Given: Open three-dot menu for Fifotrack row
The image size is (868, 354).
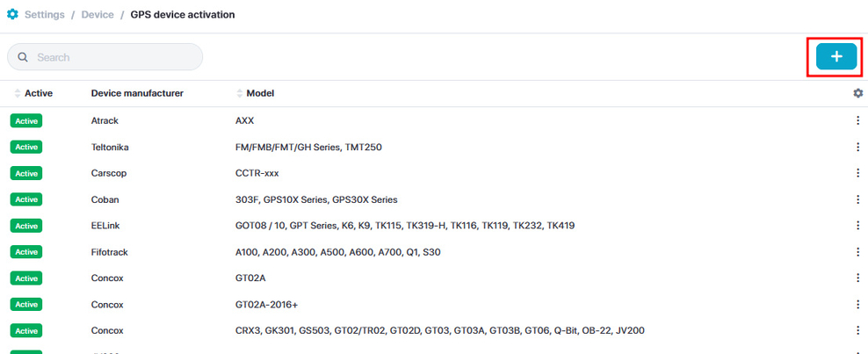Looking at the screenshot, I should tap(857, 252).
